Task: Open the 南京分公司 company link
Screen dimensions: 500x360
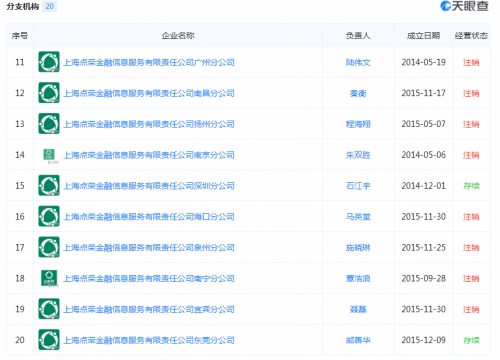Action: [x=149, y=155]
